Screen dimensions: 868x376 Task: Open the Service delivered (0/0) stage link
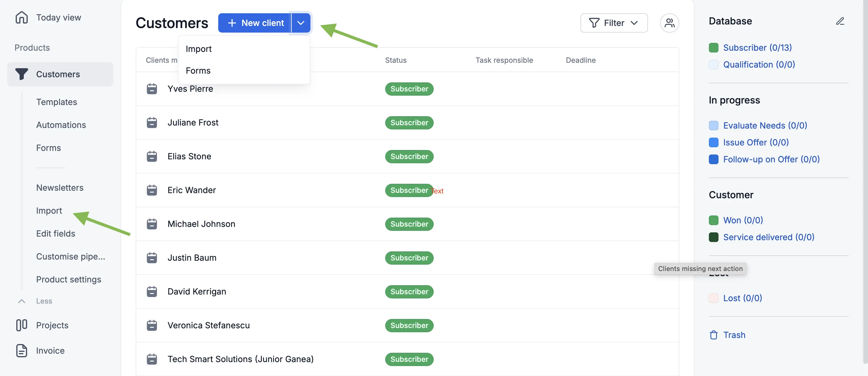pos(769,237)
